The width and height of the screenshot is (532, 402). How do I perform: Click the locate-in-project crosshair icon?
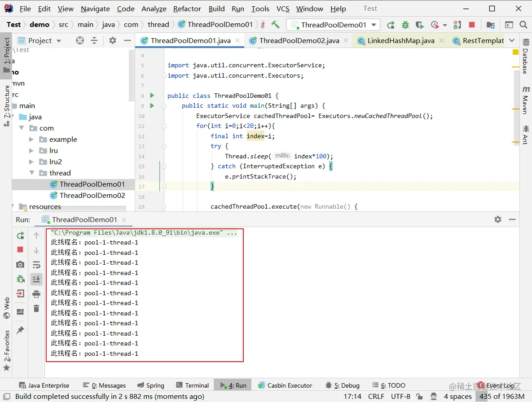80,41
